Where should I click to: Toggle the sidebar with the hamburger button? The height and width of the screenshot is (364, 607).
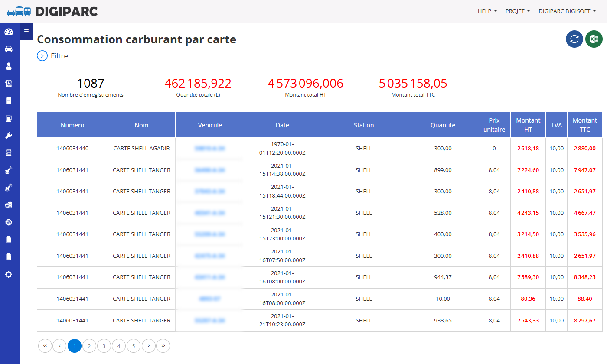26,31
